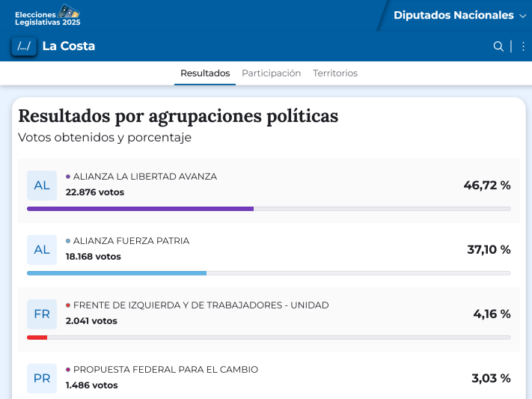Open ALIANZA FUERZA PATRIA result

click(132, 241)
